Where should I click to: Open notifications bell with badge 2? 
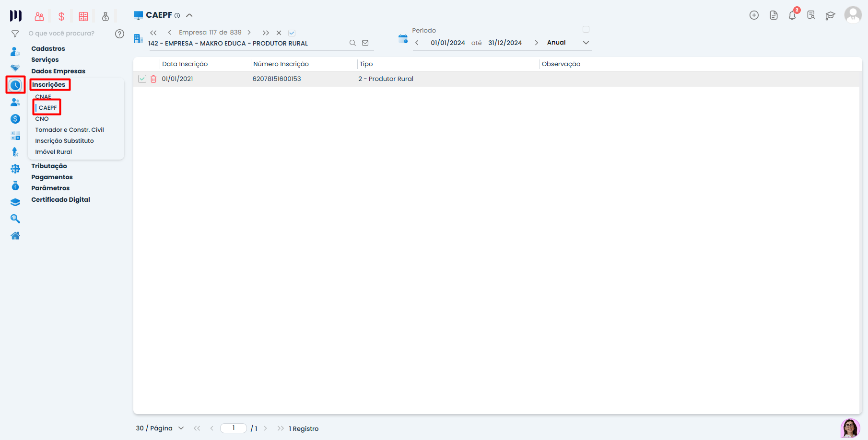792,15
